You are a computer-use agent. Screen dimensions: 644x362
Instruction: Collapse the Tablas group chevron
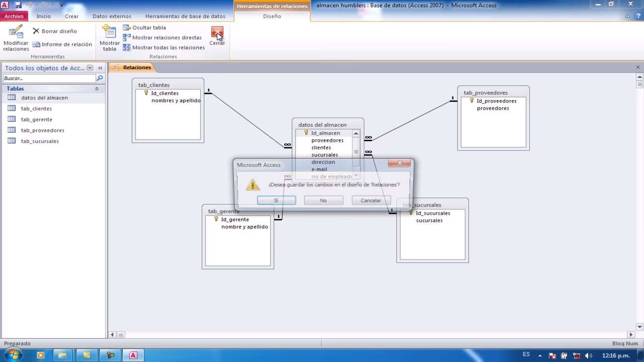pos(97,88)
